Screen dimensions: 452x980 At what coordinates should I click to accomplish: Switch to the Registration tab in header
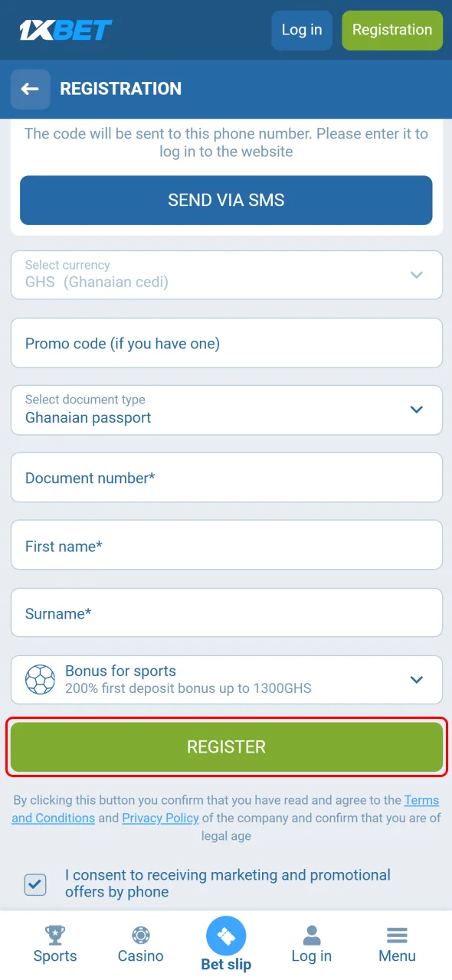(x=391, y=30)
